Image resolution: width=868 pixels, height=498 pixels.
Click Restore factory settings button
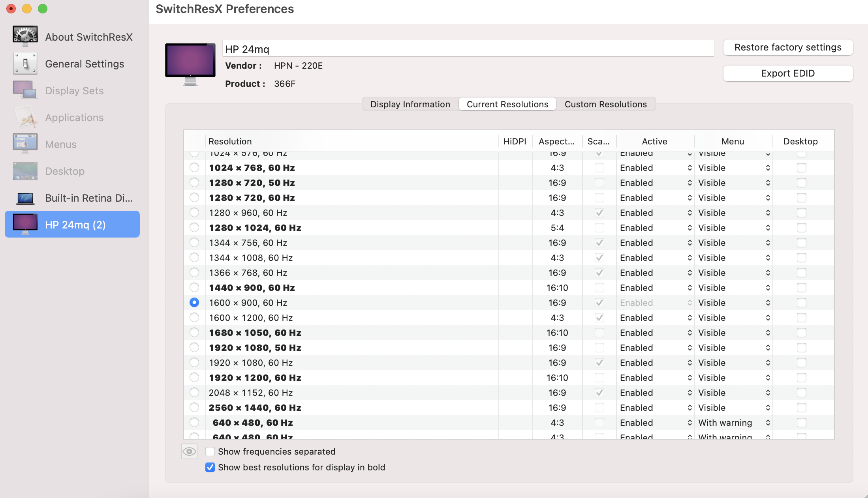pyautogui.click(x=788, y=47)
